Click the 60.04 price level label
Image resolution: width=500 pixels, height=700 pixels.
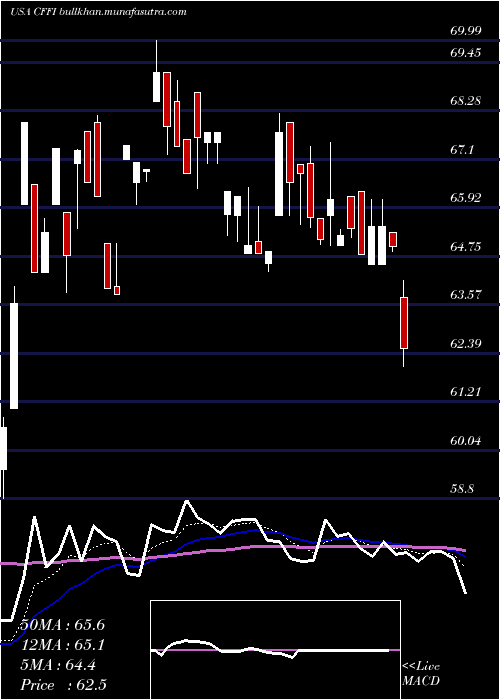(x=465, y=441)
